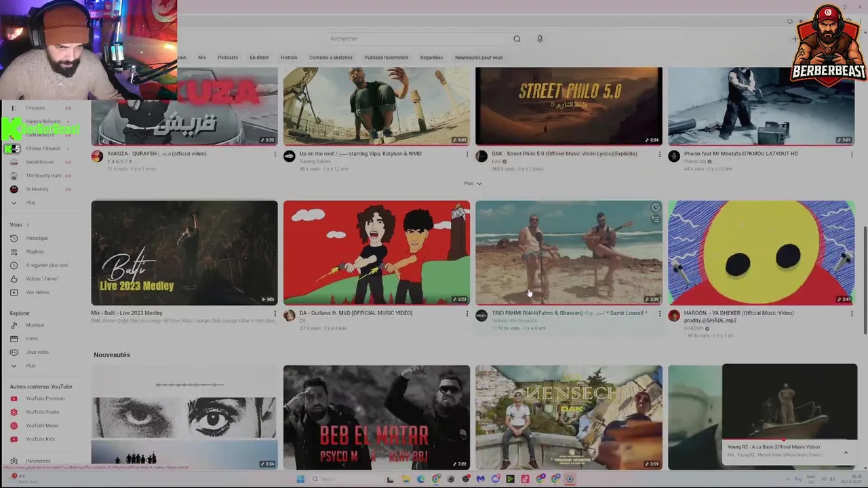Viewport: 868px width, 488px height.
Task: Select the Comédie à sketches chip
Action: click(x=331, y=58)
